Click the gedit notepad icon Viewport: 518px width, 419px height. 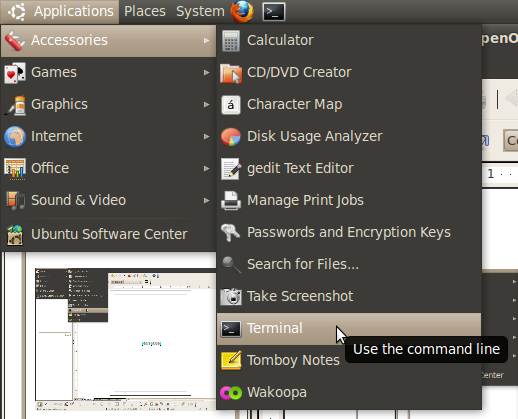(231, 169)
